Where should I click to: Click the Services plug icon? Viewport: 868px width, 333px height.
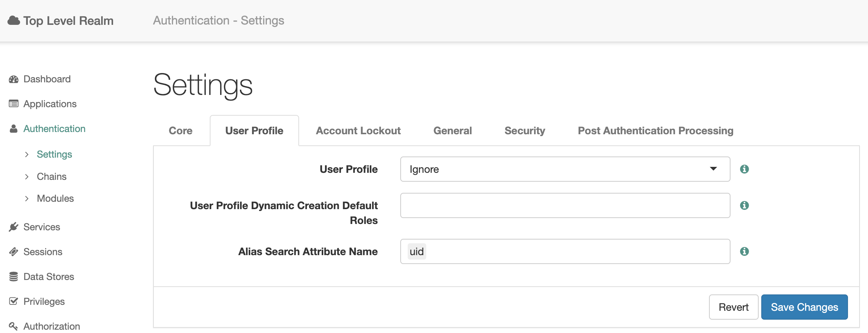point(14,227)
